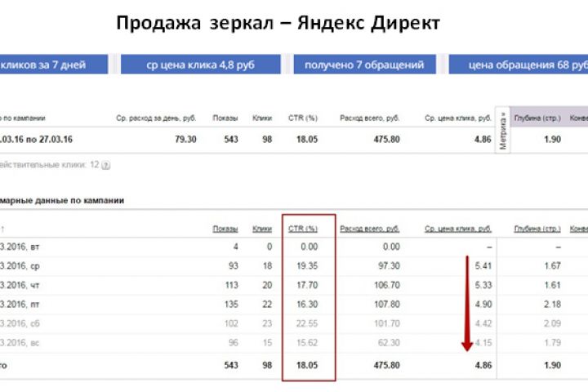Click depth value 1.67
Screen dimensions: 588x392
point(552,266)
